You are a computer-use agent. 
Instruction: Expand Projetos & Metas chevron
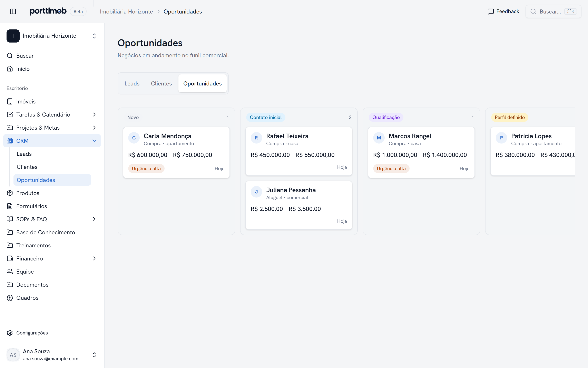pos(94,128)
